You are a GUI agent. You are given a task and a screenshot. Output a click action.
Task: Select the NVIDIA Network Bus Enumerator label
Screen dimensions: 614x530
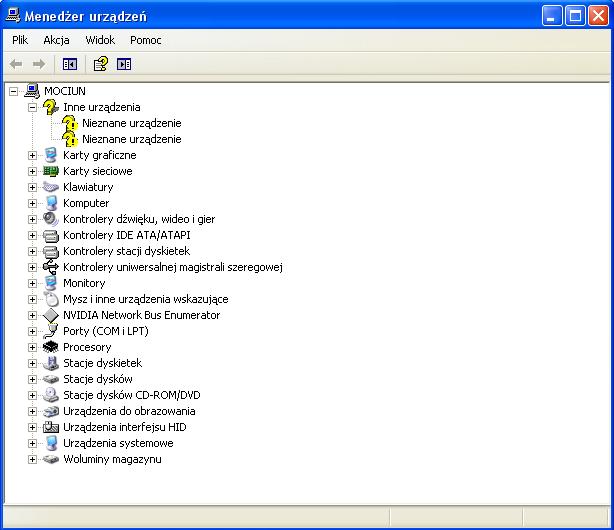141,315
